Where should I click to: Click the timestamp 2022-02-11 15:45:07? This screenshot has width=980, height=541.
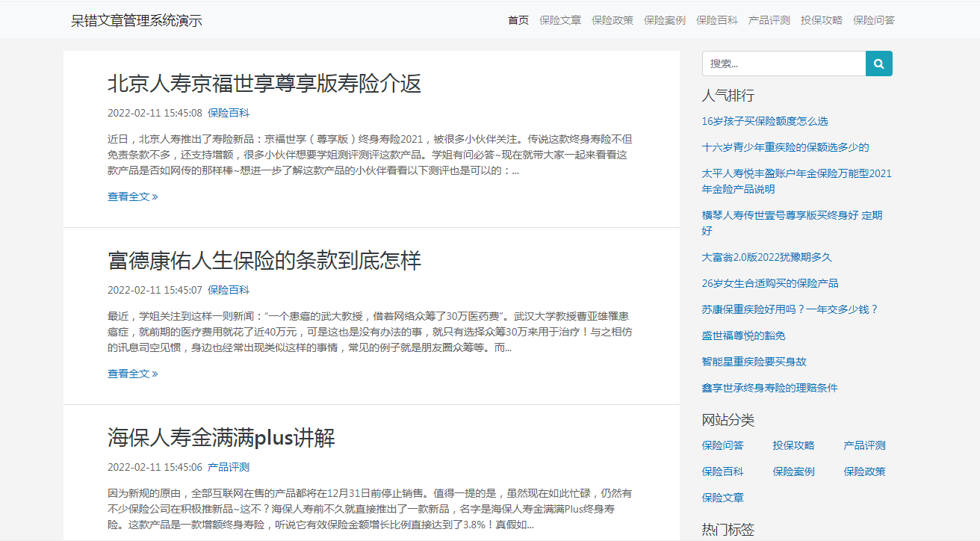155,290
